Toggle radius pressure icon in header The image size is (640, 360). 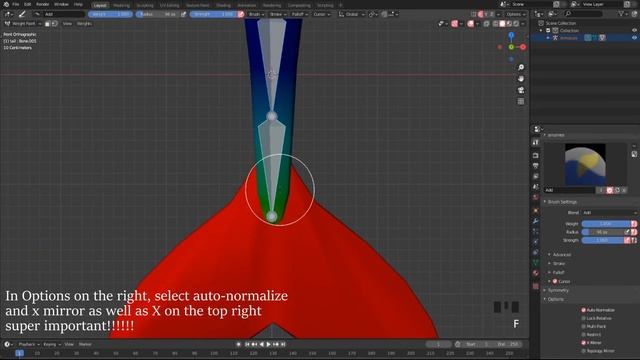[183, 14]
